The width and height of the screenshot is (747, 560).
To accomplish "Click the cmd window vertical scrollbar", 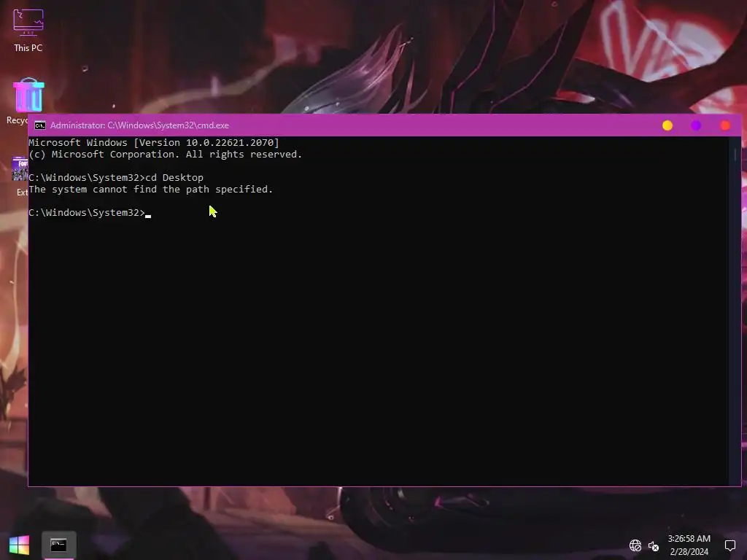I will (x=735, y=311).
